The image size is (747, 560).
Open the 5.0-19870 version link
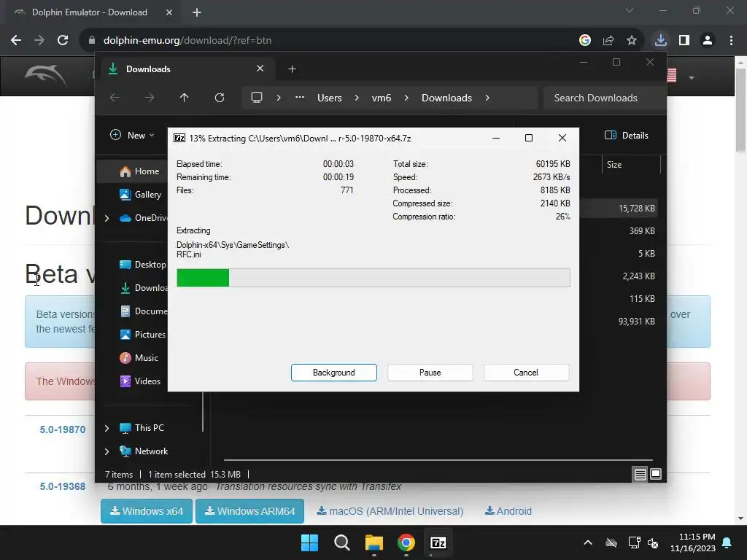[63, 429]
